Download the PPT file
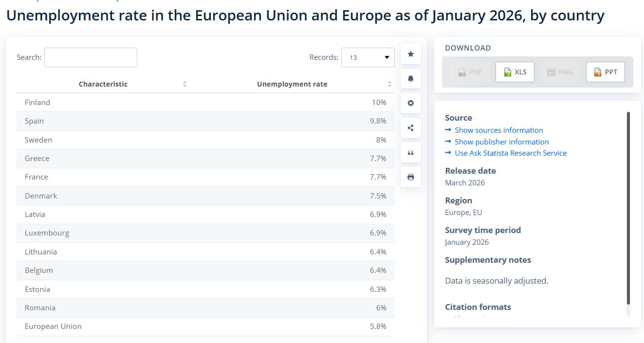Image resolution: width=644 pixels, height=343 pixels. 605,72
